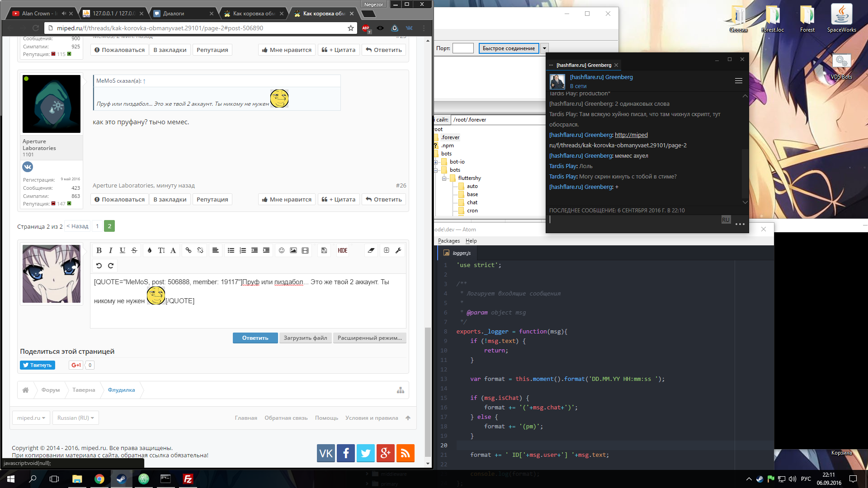The width and height of the screenshot is (868, 488).
Task: Open the quick connect history dropdown arrow
Action: (x=545, y=48)
